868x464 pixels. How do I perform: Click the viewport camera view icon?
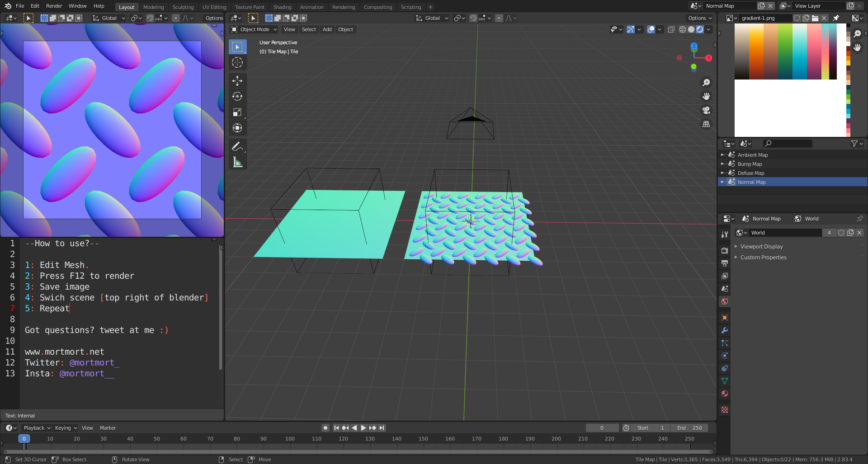point(706,110)
